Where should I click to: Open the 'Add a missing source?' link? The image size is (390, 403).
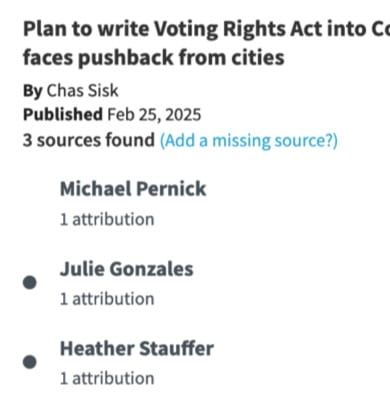click(x=249, y=140)
